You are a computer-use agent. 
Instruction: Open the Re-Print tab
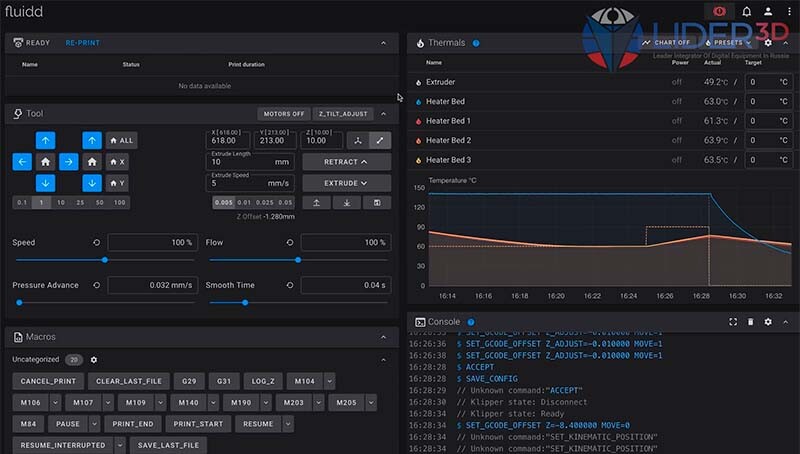(82, 43)
